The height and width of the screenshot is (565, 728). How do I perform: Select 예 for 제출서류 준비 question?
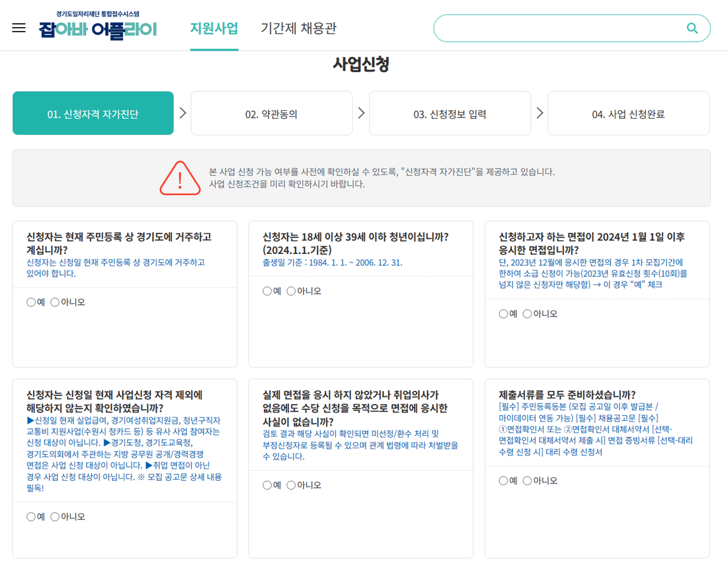(x=503, y=481)
